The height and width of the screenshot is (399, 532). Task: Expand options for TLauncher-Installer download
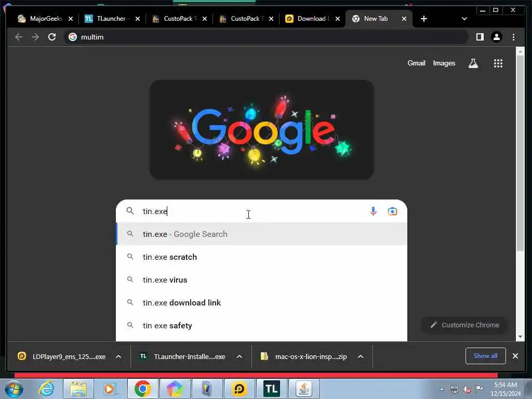[x=240, y=356]
